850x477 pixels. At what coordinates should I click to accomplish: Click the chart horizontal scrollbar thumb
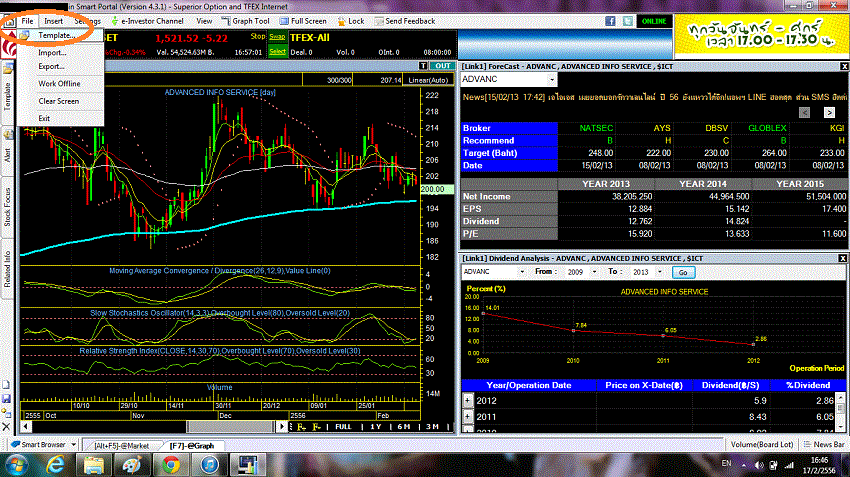232,427
